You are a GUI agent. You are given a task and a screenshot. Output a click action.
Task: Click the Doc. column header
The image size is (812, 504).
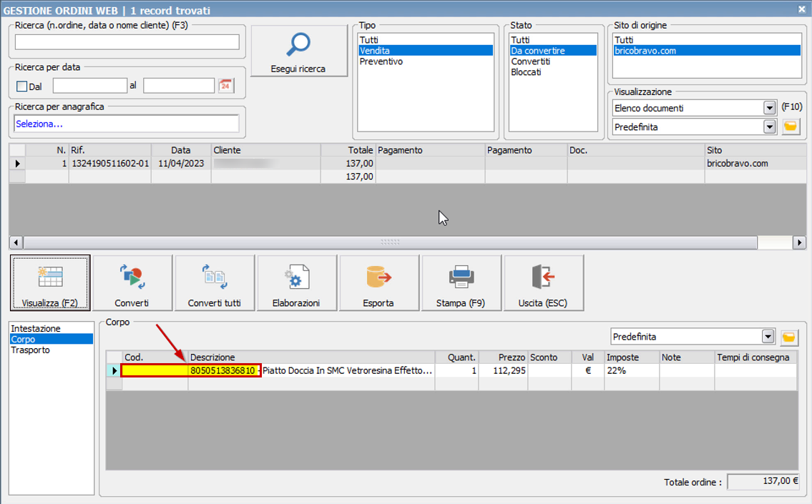(x=636, y=150)
